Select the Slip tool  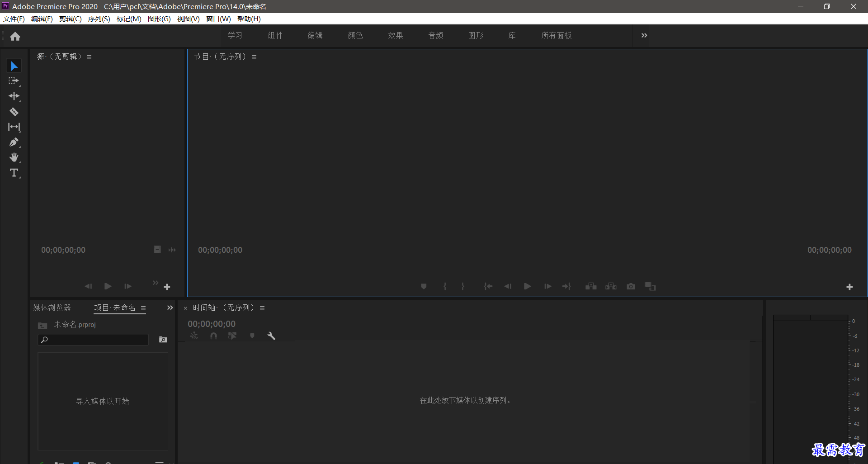click(x=14, y=127)
